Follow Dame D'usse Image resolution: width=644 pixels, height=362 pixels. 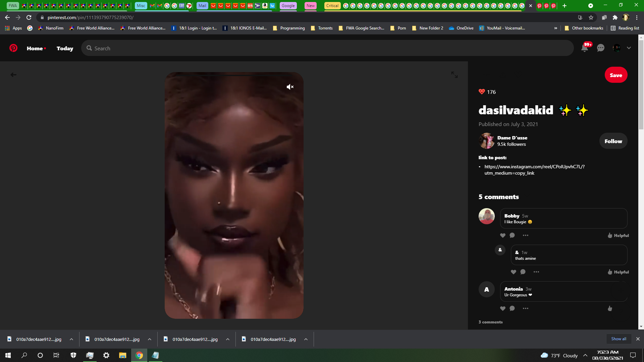[613, 141]
